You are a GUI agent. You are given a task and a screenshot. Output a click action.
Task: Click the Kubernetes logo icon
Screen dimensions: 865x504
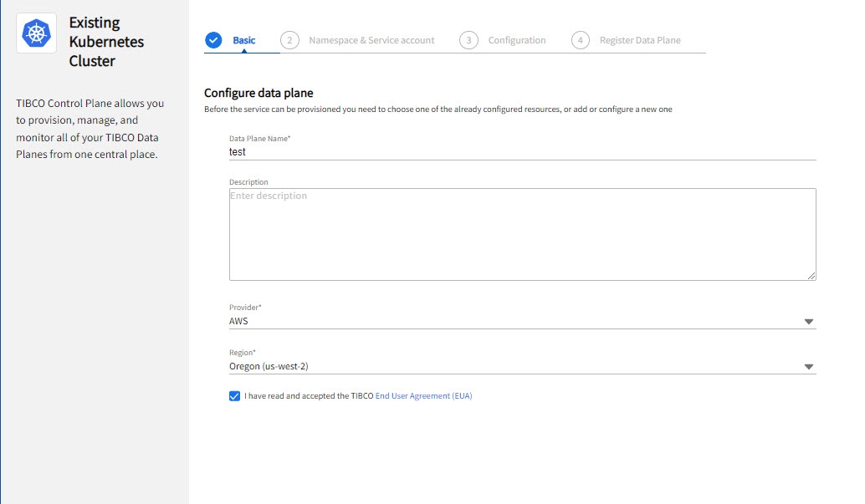[x=36, y=33]
